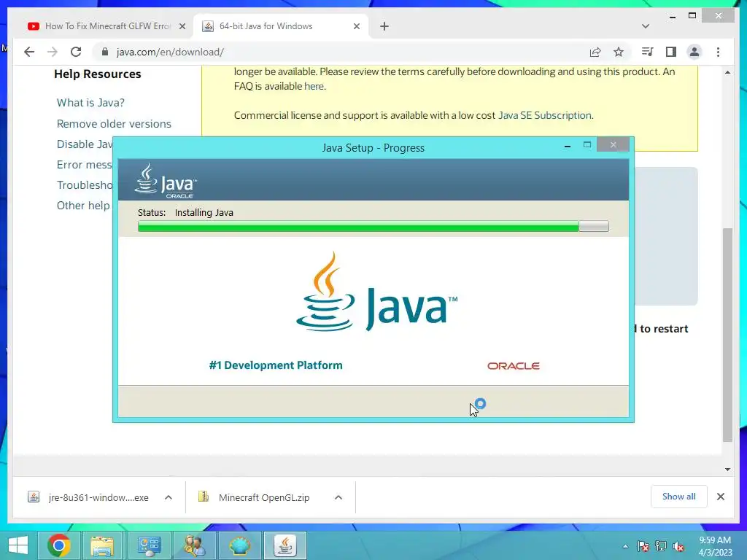The width and height of the screenshot is (747, 560).
Task: Open the tab search chevron
Action: (x=646, y=26)
